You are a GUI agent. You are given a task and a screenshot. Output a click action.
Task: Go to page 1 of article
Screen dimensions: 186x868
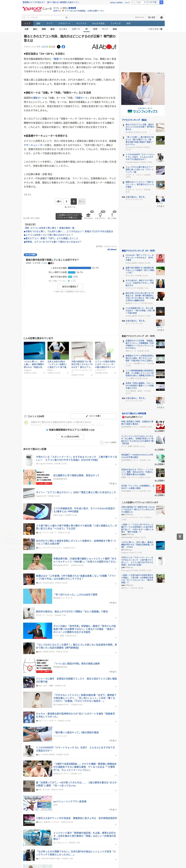click(x=66, y=202)
